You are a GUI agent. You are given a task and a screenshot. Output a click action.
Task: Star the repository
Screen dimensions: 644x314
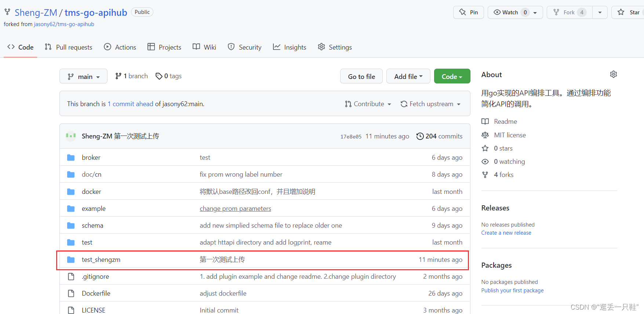629,12
